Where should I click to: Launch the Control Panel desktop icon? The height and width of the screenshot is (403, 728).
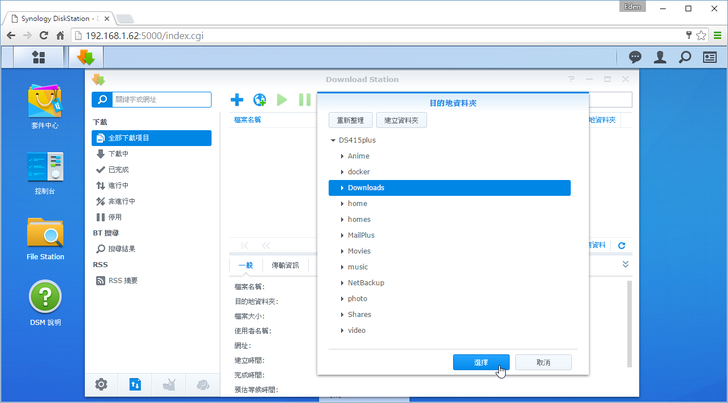tap(47, 170)
